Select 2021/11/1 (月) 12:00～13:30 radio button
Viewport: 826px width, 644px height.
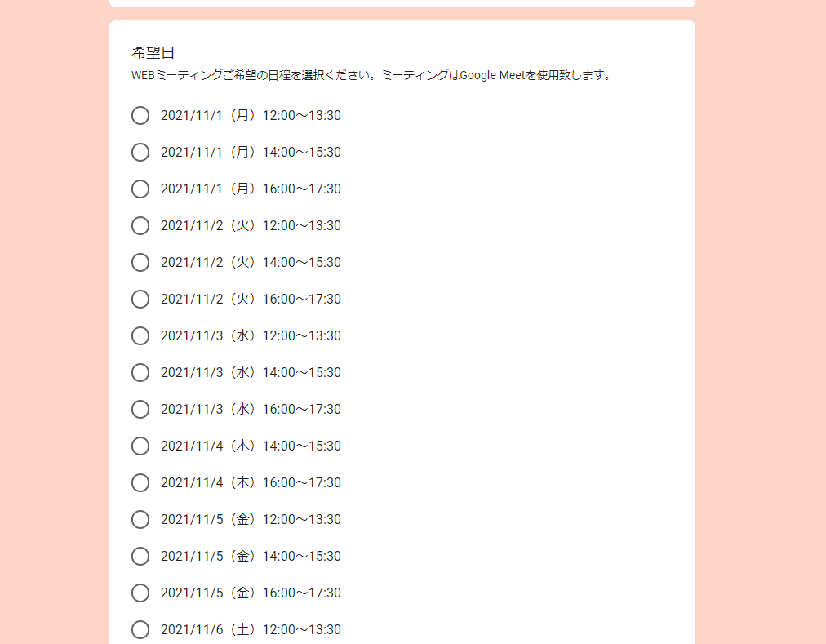pos(140,116)
